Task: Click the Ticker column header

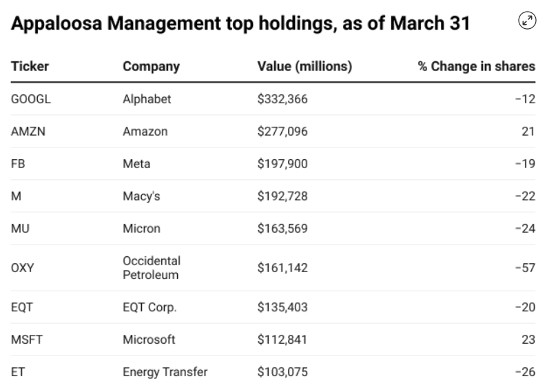Action: (30, 67)
